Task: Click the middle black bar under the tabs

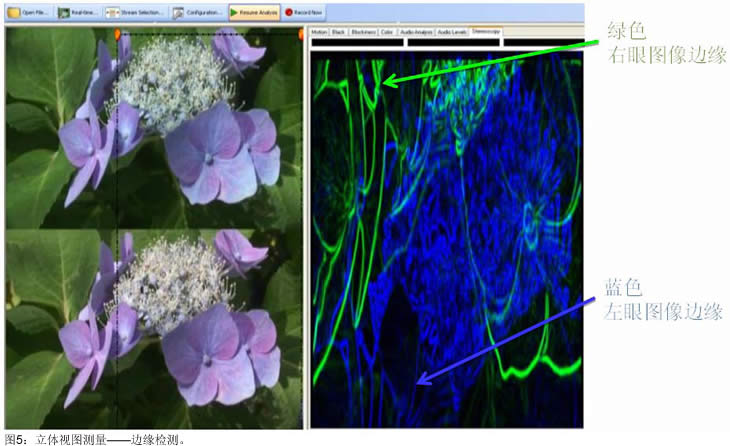Action: 452,43
